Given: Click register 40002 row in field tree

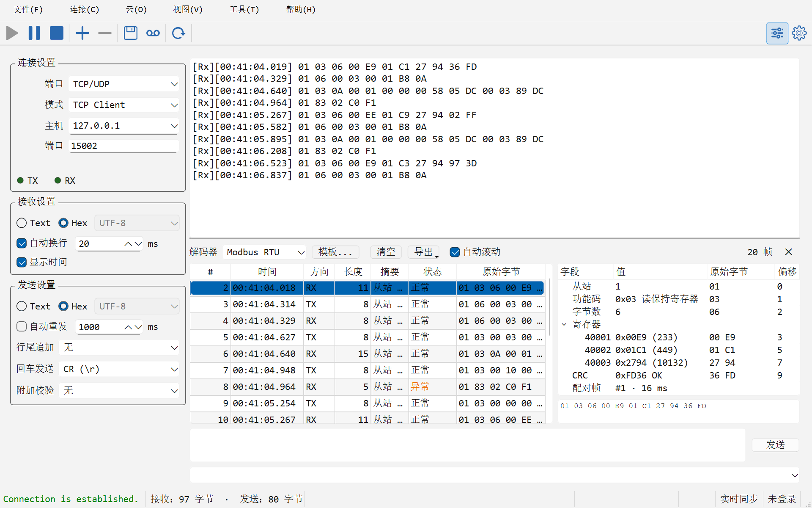Looking at the screenshot, I should click(x=678, y=350).
